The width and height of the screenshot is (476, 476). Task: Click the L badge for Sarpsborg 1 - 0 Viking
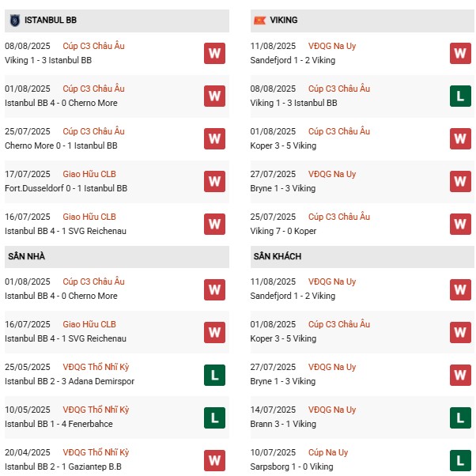click(460, 459)
